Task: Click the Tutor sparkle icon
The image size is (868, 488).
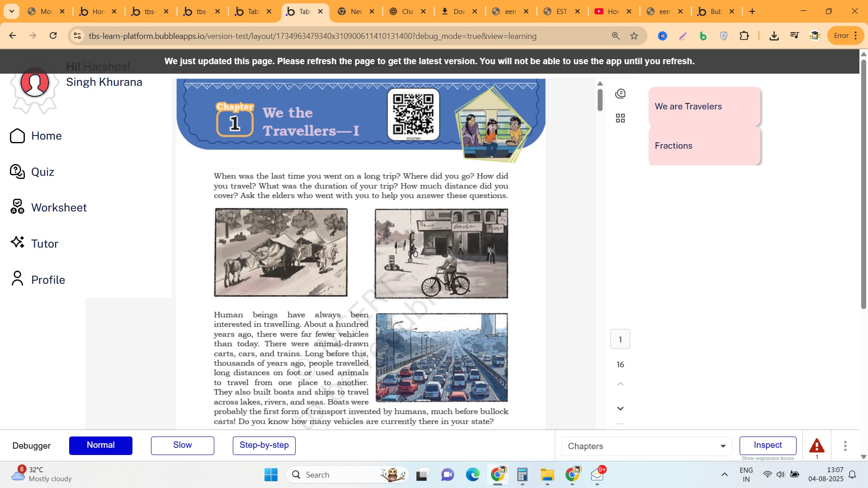Action: pyautogui.click(x=17, y=243)
